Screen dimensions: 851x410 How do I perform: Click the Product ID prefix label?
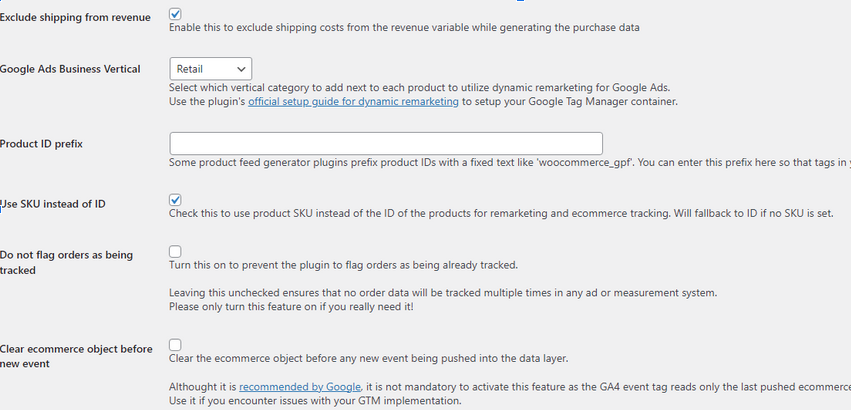(x=41, y=144)
